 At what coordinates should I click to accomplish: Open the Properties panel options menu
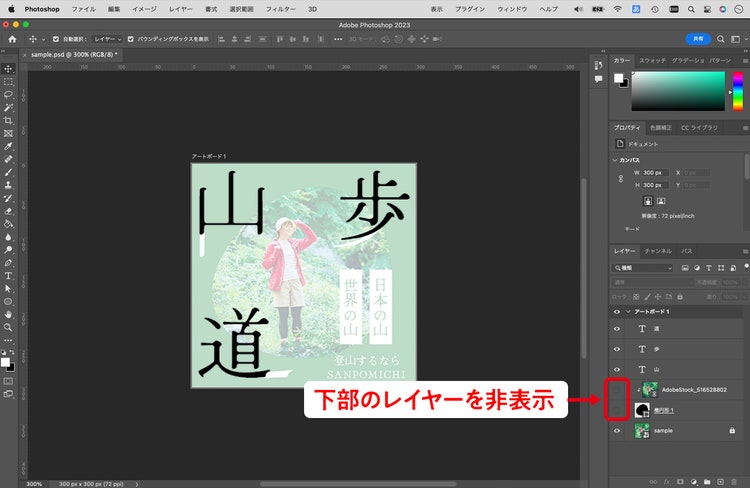745,128
